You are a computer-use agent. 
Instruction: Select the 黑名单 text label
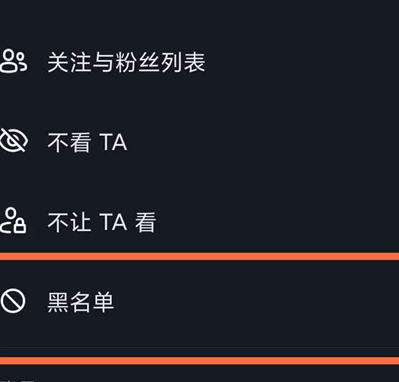coord(81,302)
